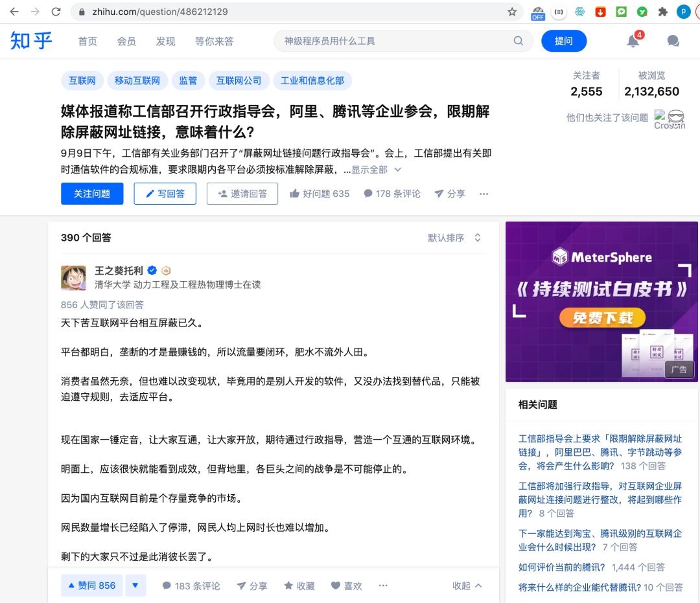This screenshot has height=603, width=700.
Task: Toggle 收藏 star for the answer
Action: (x=299, y=586)
